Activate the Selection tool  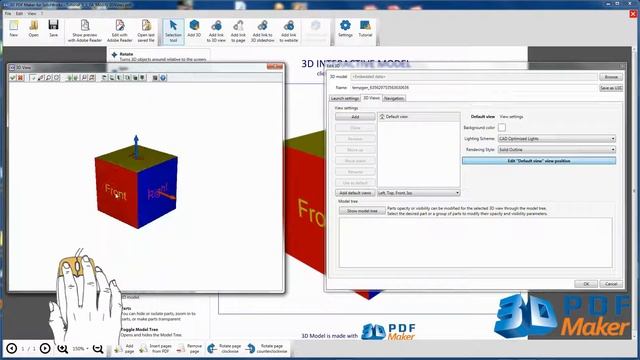(173, 31)
